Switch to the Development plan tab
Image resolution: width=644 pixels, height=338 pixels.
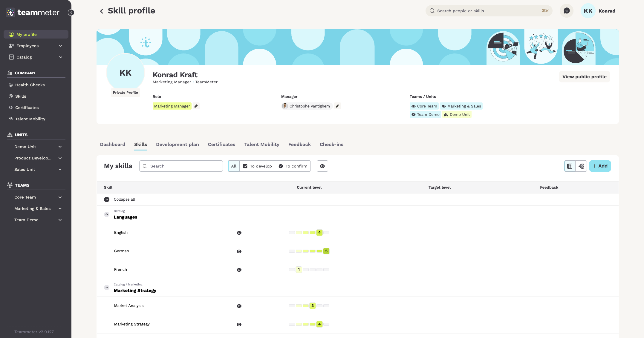178,145
